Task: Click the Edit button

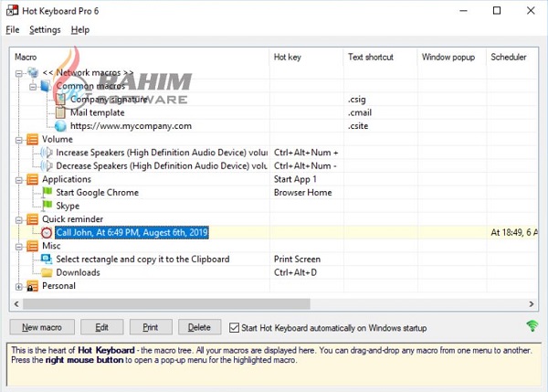Action: pos(101,327)
